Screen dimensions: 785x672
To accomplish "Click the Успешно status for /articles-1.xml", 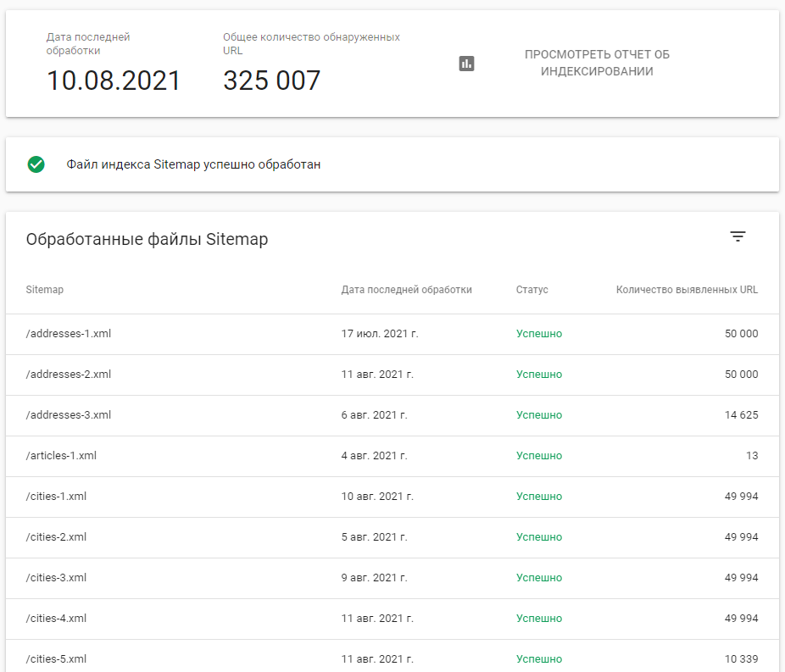I will (x=538, y=456).
